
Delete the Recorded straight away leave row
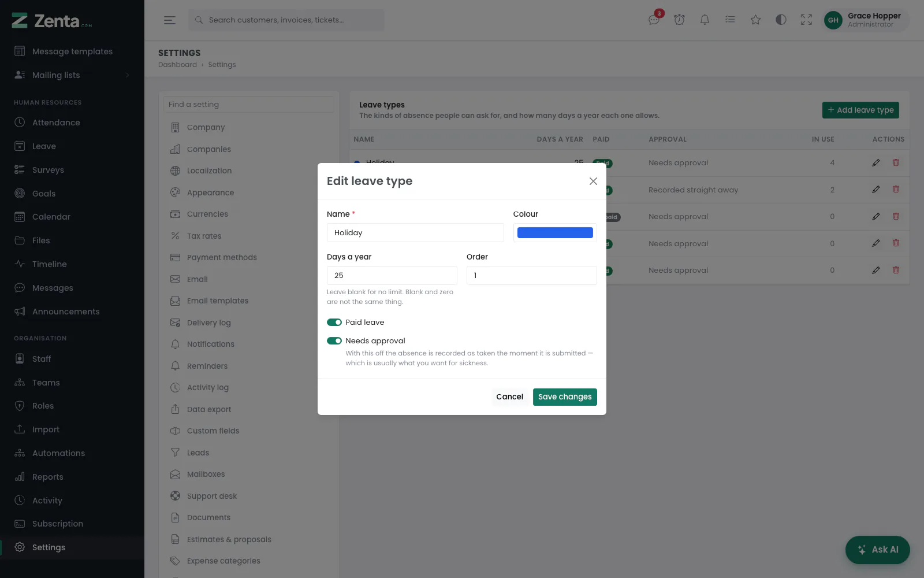click(x=896, y=190)
